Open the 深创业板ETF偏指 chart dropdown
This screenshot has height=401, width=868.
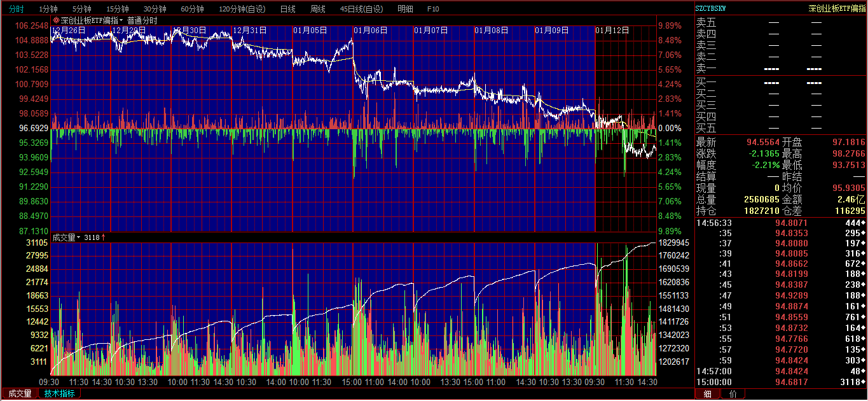pos(121,20)
